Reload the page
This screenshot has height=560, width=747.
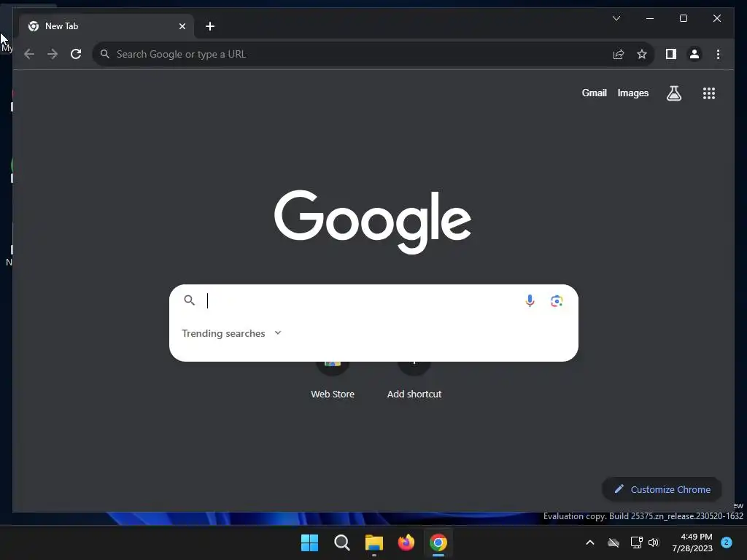click(x=76, y=54)
